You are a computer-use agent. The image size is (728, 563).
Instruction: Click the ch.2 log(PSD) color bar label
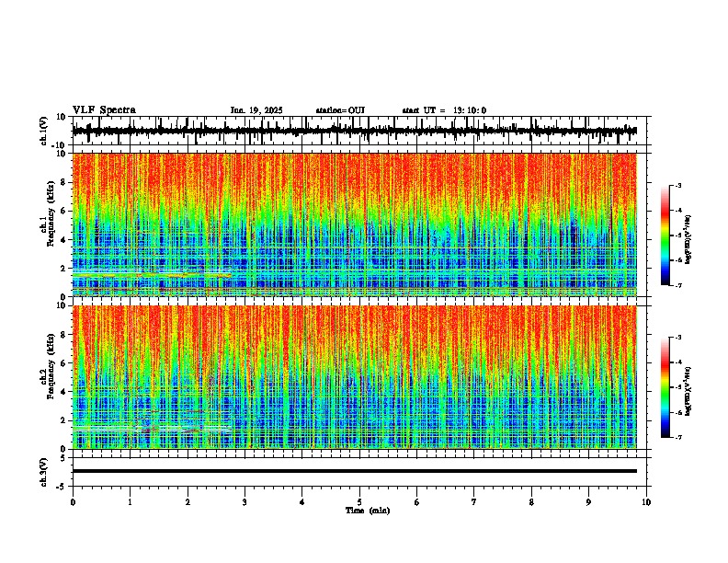(688, 391)
